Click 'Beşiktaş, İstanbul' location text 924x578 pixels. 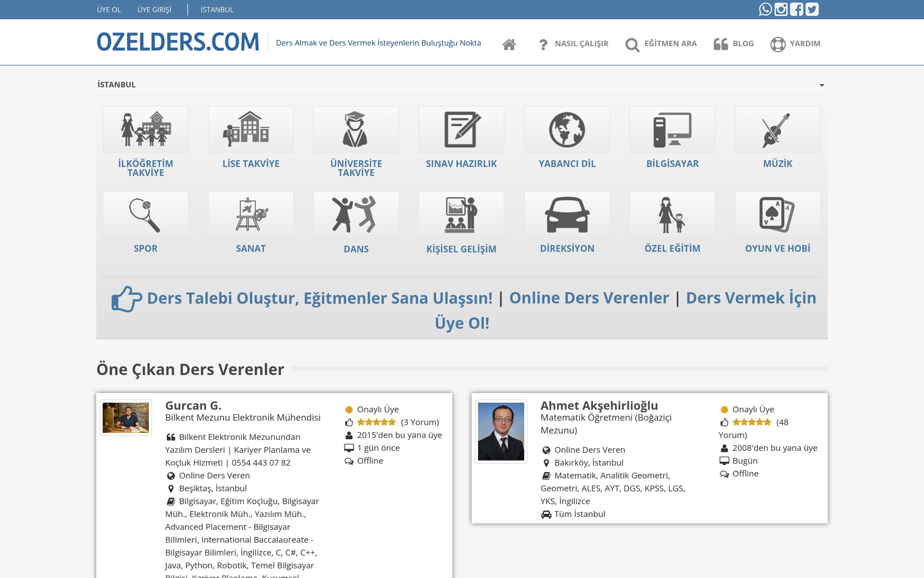point(213,489)
